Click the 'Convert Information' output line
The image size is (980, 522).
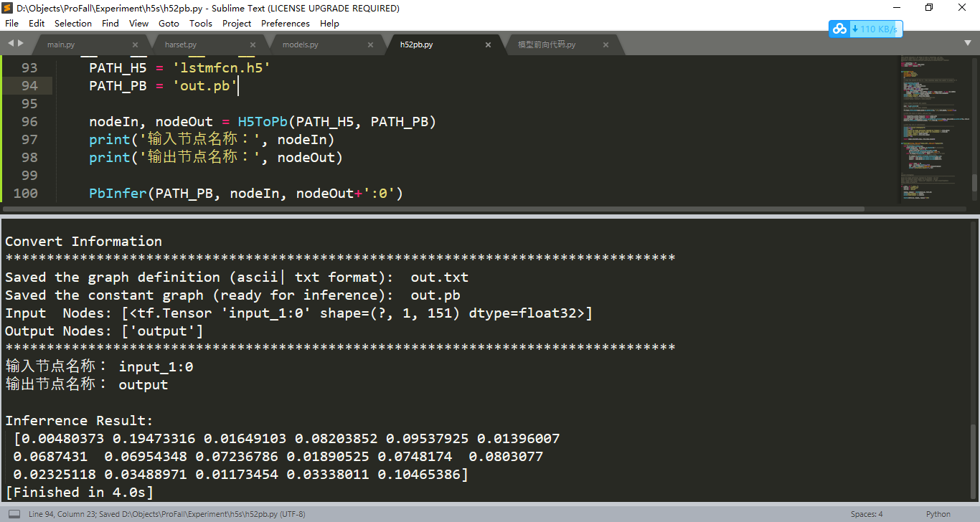point(83,242)
